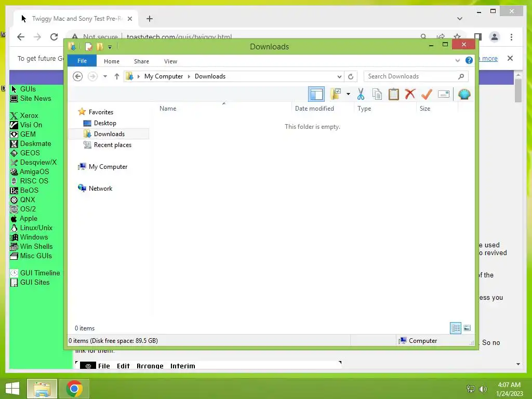This screenshot has height=399, width=532.
Task: Click the Paste clipboard icon
Action: click(394, 94)
